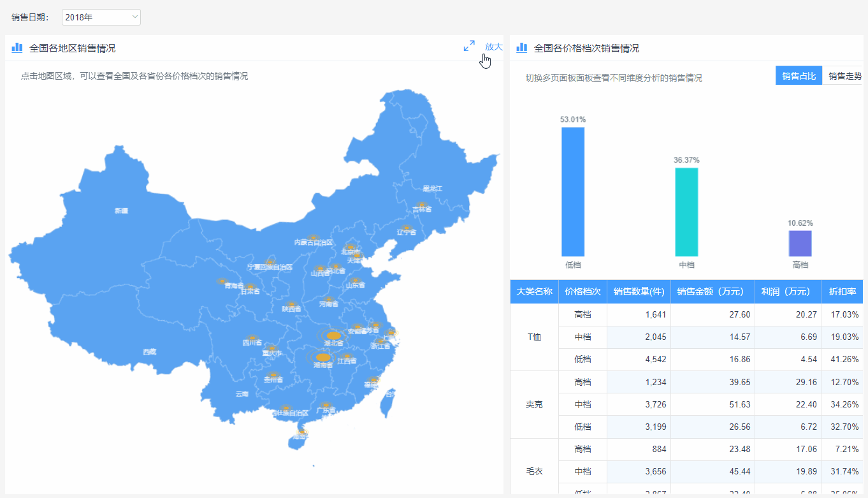Click the 夹克 category cell in table
Viewport: 868px width, 498px height.
(534, 404)
